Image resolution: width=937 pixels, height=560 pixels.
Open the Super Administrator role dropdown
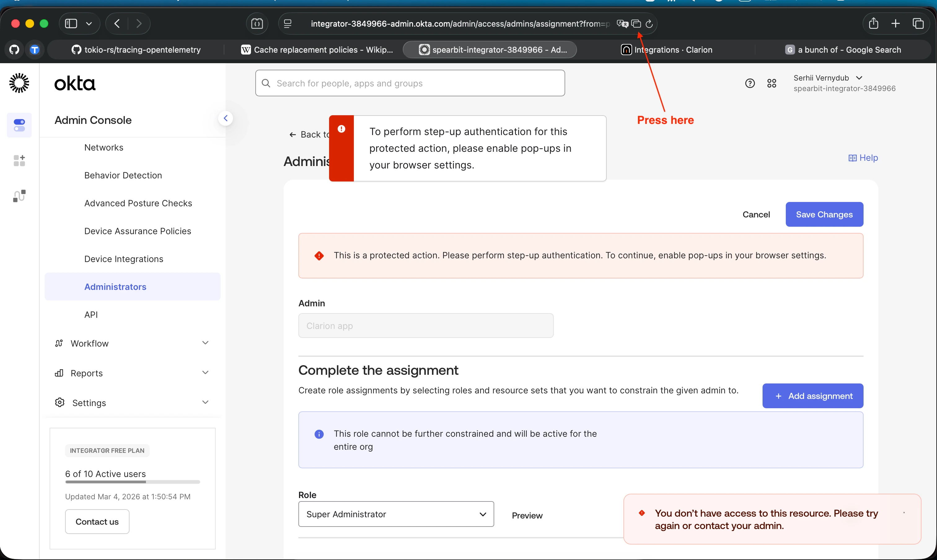(x=396, y=514)
